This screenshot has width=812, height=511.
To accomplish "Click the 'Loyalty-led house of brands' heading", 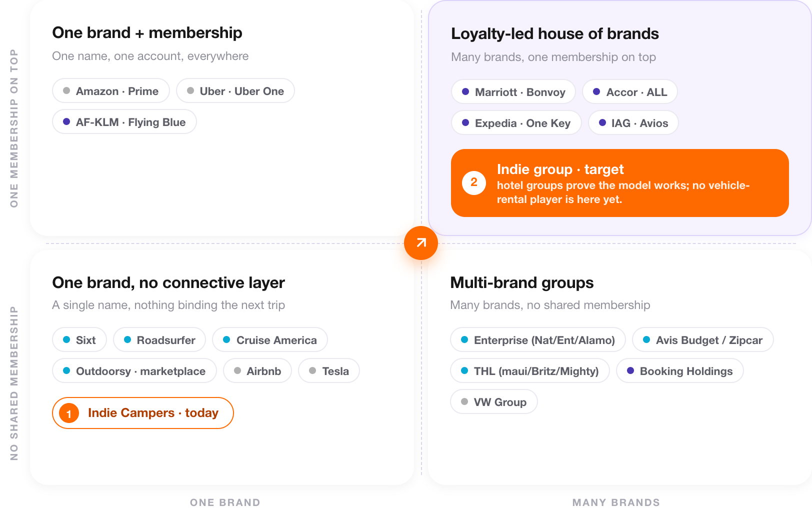I will coord(555,34).
